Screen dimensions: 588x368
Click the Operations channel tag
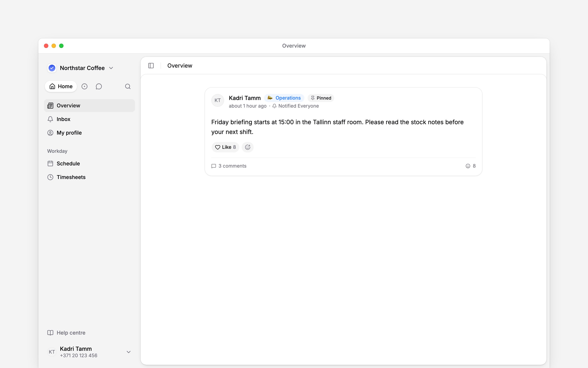[x=284, y=98]
